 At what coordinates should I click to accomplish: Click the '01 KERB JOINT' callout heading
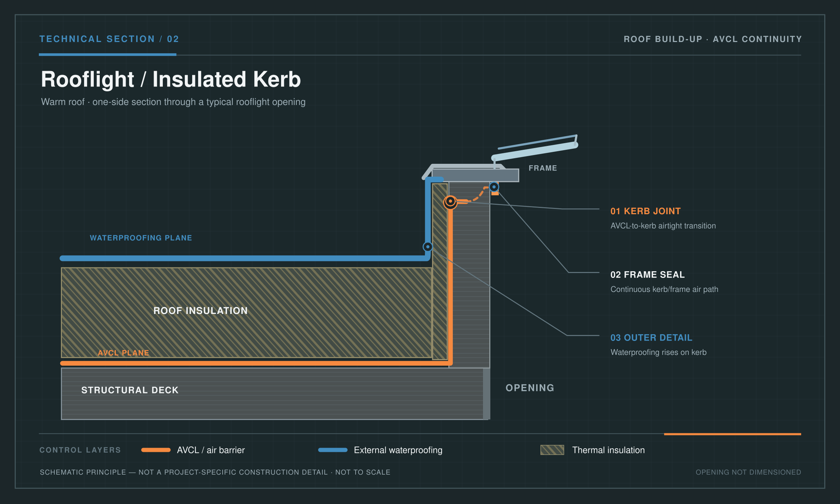(646, 211)
